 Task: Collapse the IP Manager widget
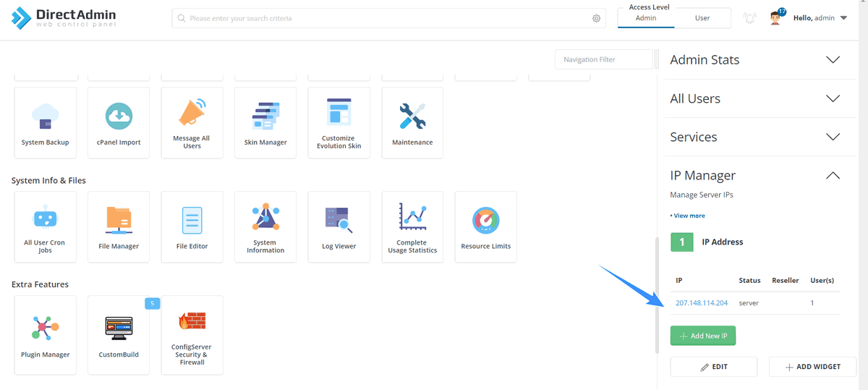click(x=833, y=175)
